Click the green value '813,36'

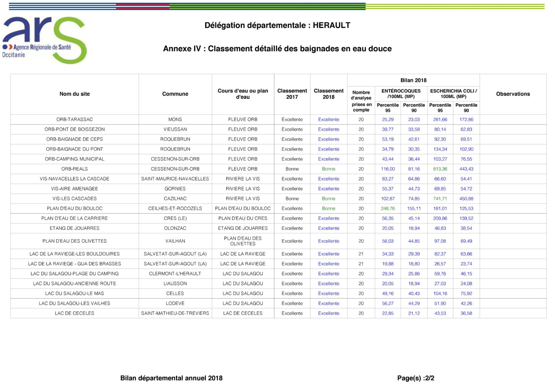click(x=440, y=169)
